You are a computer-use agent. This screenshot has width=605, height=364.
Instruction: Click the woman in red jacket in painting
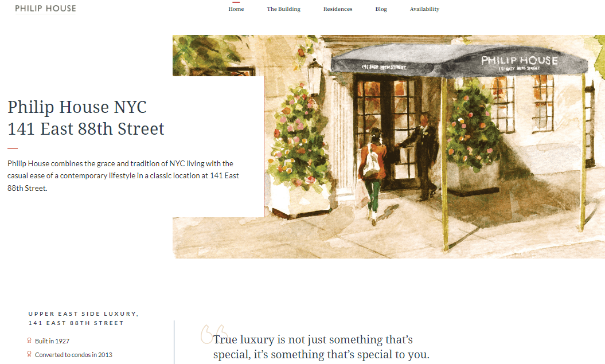pyautogui.click(x=372, y=175)
